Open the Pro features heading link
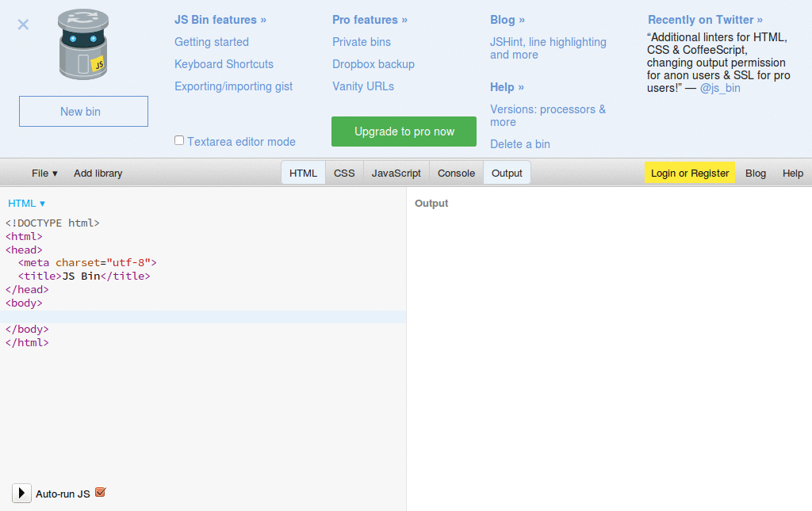 [370, 20]
